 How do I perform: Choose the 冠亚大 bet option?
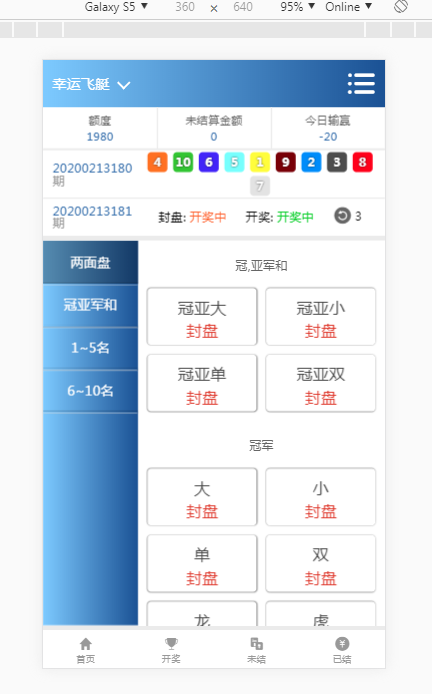202,316
